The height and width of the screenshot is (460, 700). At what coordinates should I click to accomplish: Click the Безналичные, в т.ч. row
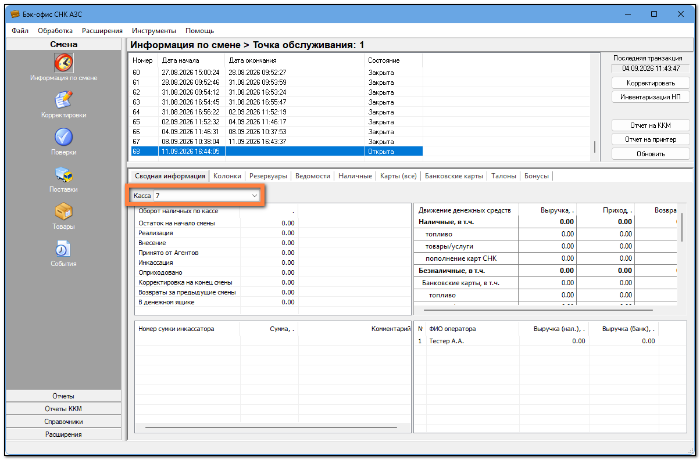[546, 271]
